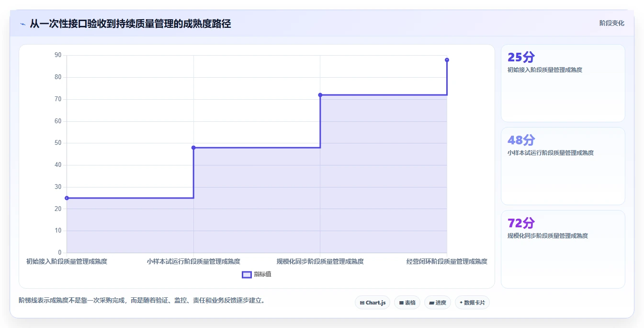This screenshot has height=328, width=644.
Task: Click 小样本试运行阶段质量管理成熟度 card caption
Action: 551,153
